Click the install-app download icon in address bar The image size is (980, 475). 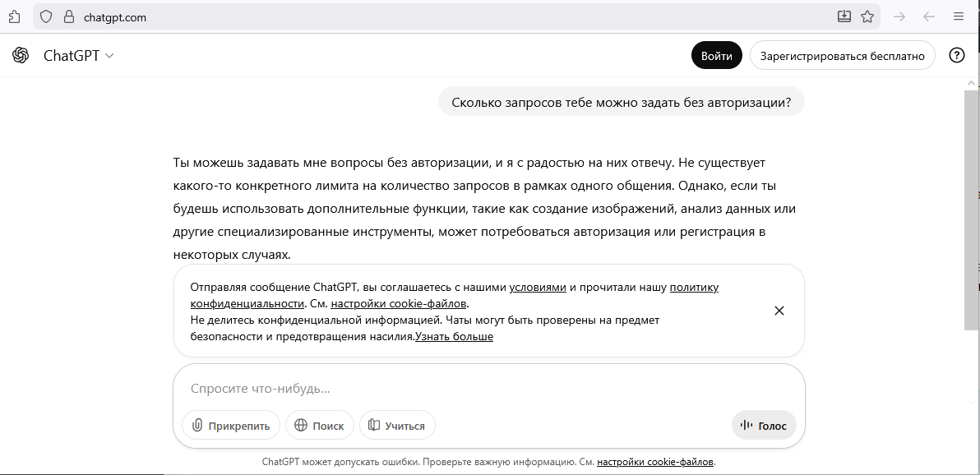pos(844,16)
